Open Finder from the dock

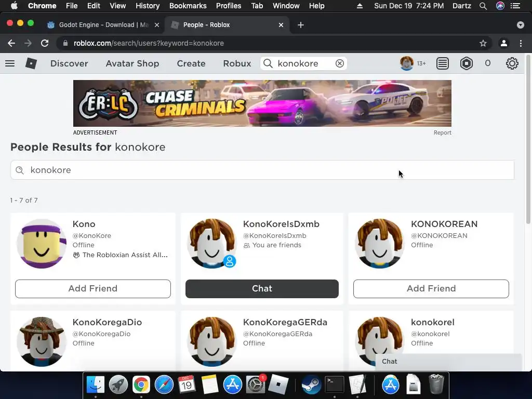coord(96,385)
